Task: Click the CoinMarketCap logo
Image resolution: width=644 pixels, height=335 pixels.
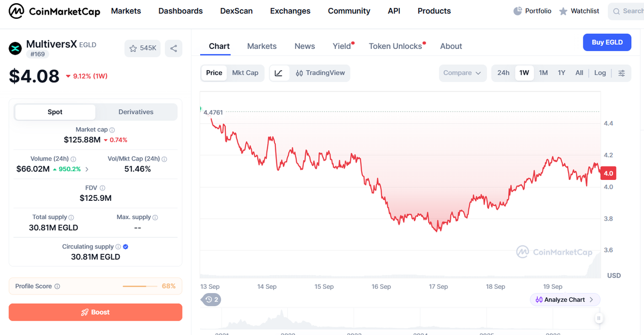Action: click(x=55, y=11)
